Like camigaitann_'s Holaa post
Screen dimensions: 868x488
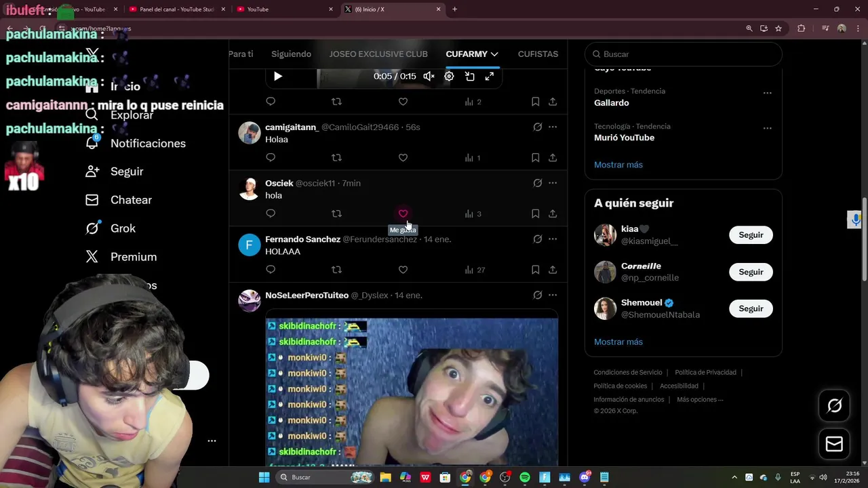coord(403,157)
